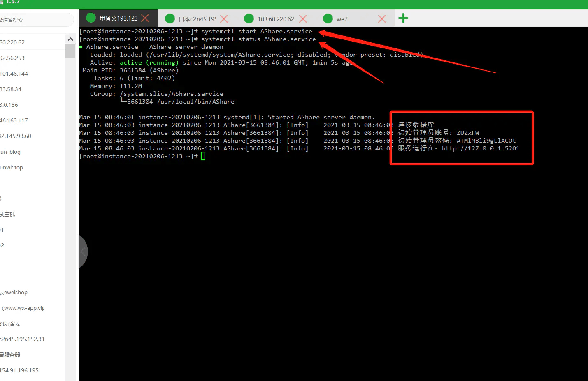Collapse the sidebar with the left chevron handle
This screenshot has width=588, height=381.
pos(83,252)
